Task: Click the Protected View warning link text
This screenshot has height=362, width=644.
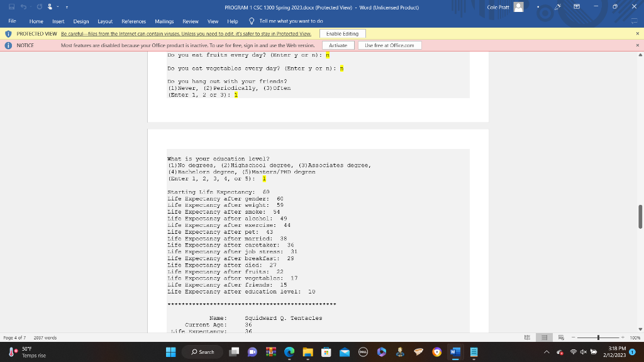Action: pyautogui.click(x=186, y=34)
